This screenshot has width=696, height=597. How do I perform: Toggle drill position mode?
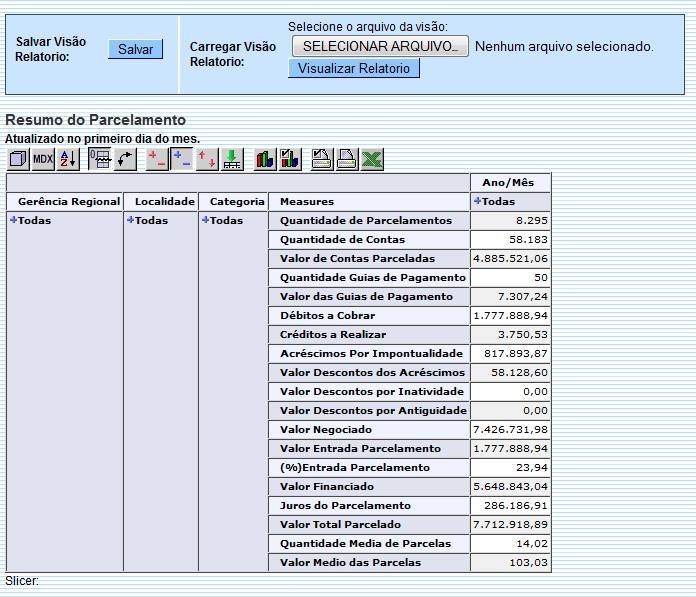pos(182,159)
